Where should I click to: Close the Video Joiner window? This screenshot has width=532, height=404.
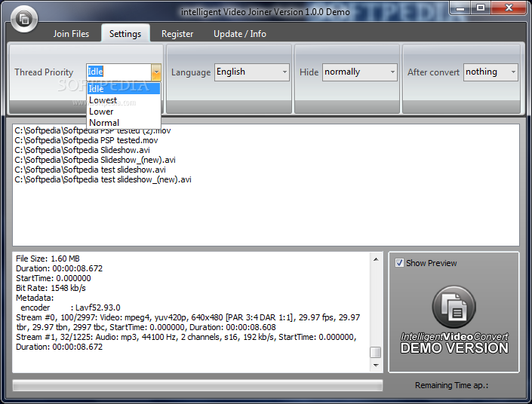point(509,8)
